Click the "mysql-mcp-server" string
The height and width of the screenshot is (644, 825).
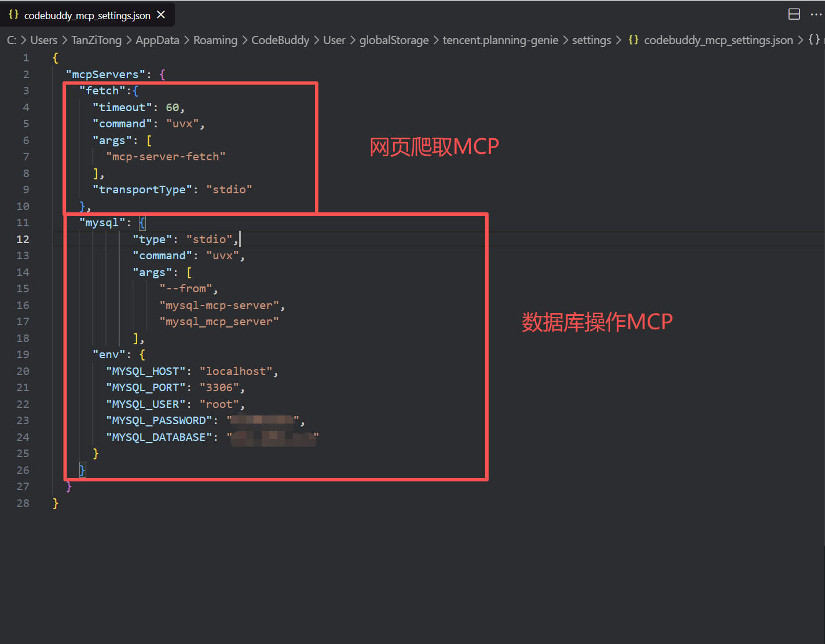pyautogui.click(x=219, y=305)
